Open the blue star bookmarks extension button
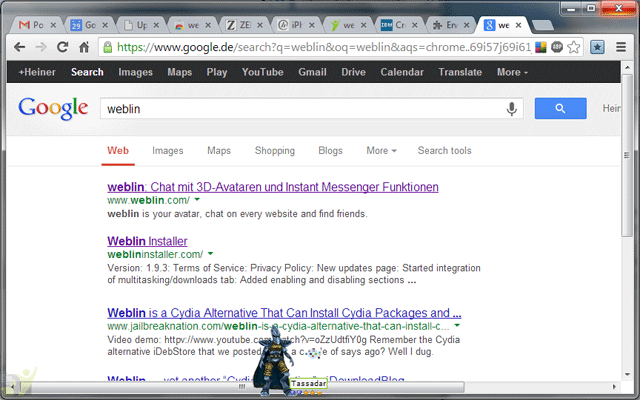 (598, 47)
